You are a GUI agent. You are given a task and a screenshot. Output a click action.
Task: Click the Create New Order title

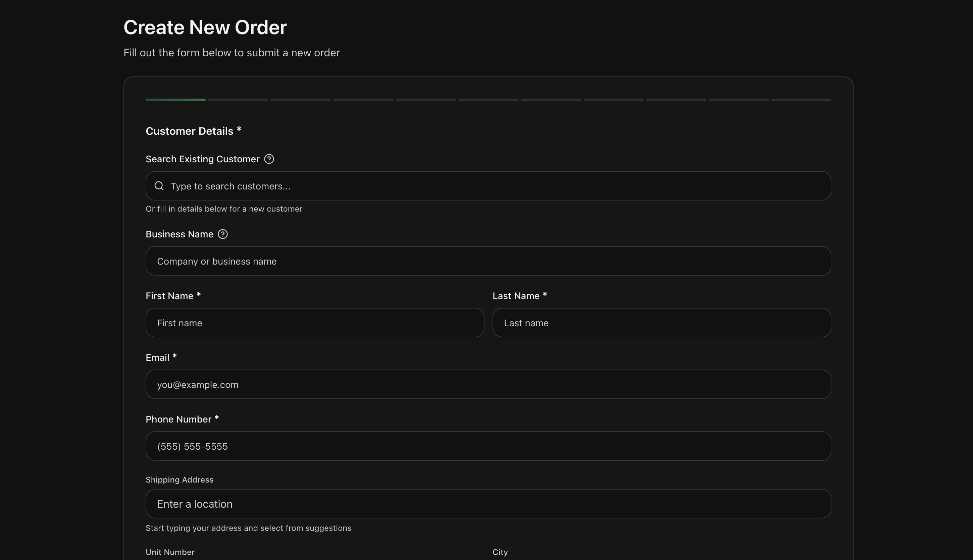(205, 28)
